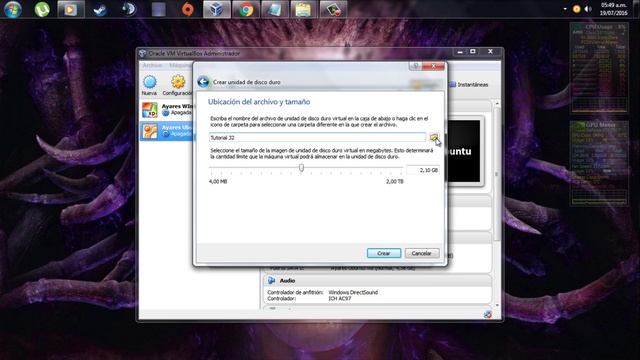Viewport: 640px width, 360px height.
Task: Open the media player taskbar icon
Action: (x=71, y=9)
